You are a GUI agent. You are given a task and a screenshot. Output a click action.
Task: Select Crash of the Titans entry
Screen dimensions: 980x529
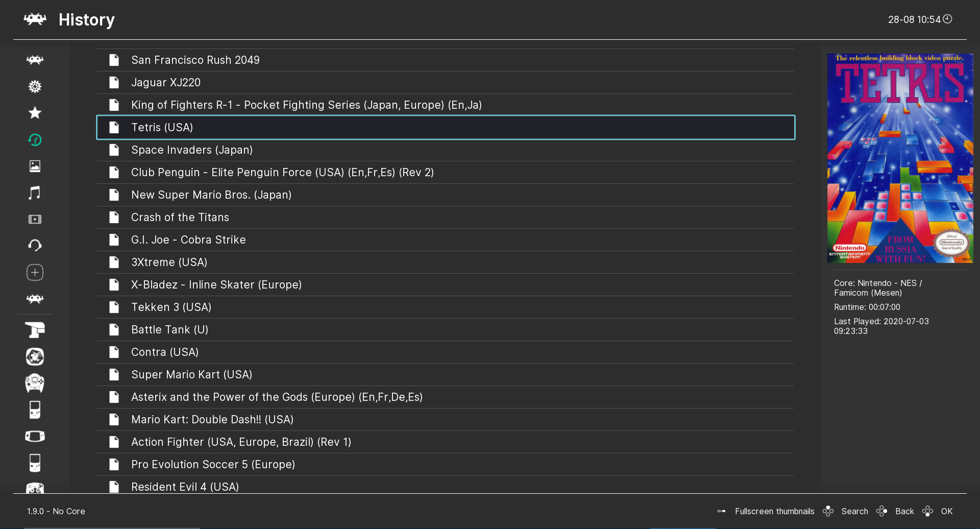[x=445, y=217]
